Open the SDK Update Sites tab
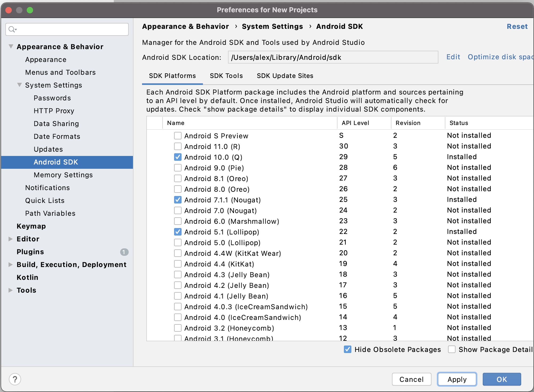The width and height of the screenshot is (534, 392). 285,76
